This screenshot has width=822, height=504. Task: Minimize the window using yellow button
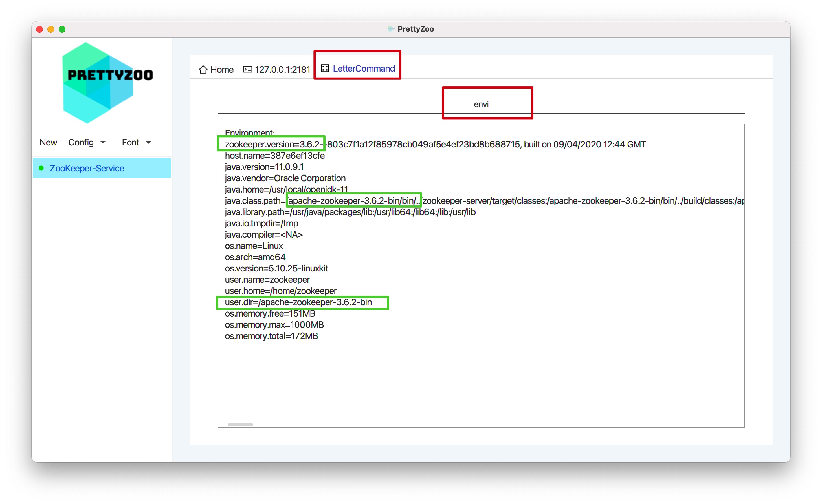click(51, 29)
